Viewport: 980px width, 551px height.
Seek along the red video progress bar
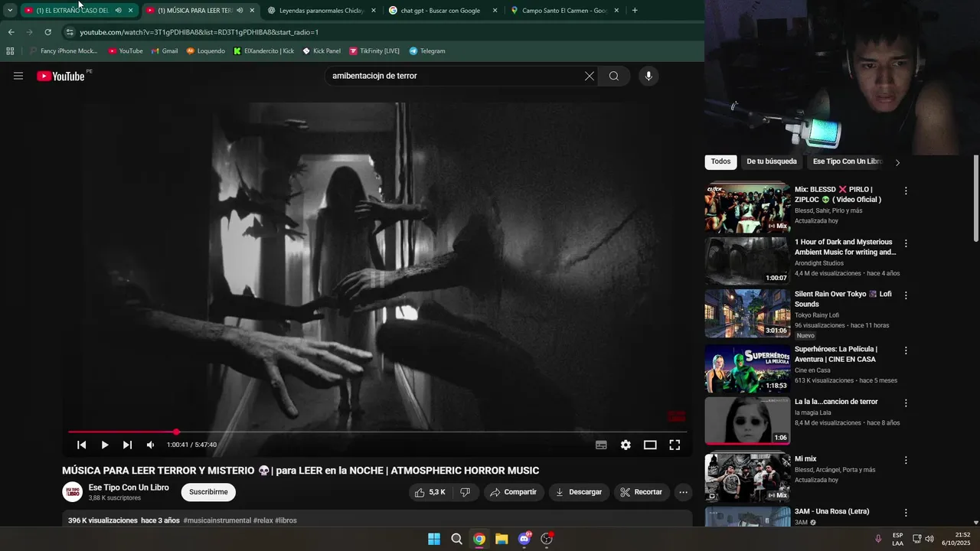point(377,432)
